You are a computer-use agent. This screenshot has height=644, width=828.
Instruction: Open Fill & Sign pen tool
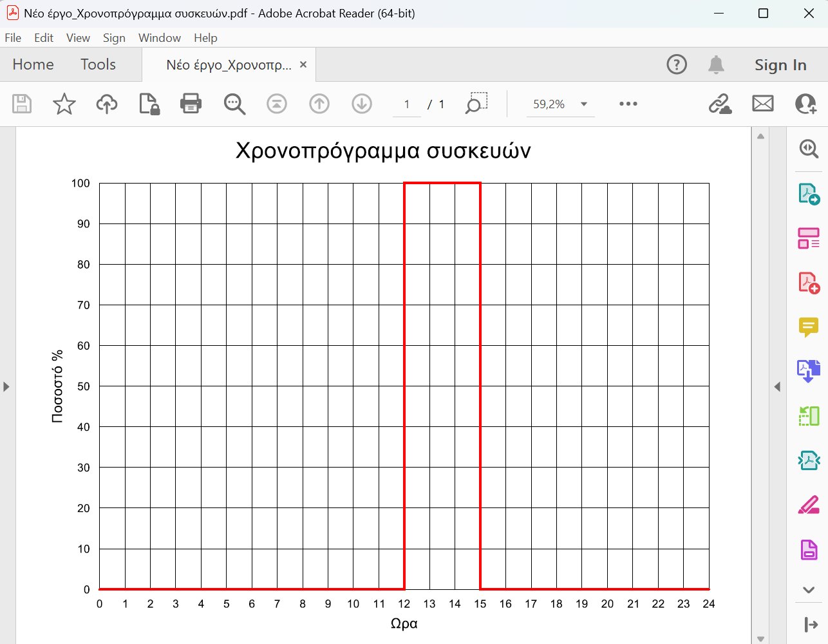[808, 505]
